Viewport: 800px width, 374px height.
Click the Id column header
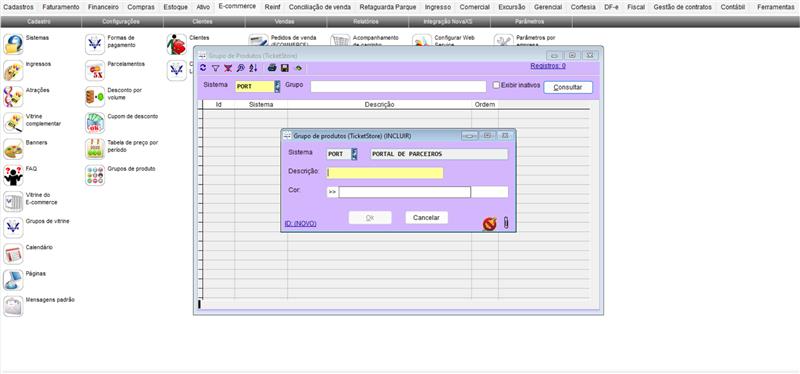click(218, 104)
